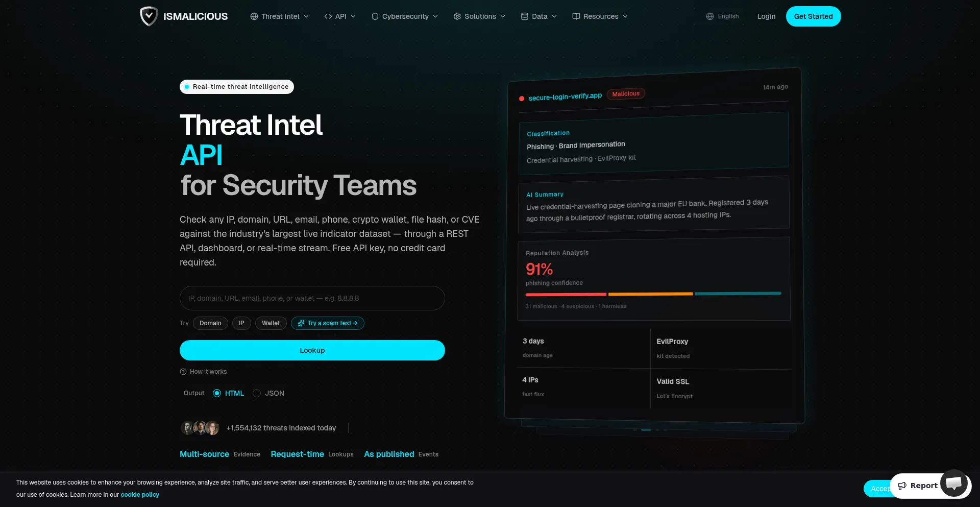Click the globe icon beside Threat Intel
The height and width of the screenshot is (507, 980).
tap(254, 16)
